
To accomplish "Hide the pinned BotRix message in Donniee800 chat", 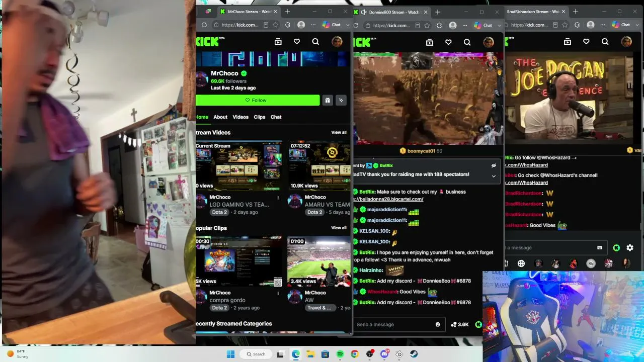I will (x=494, y=165).
